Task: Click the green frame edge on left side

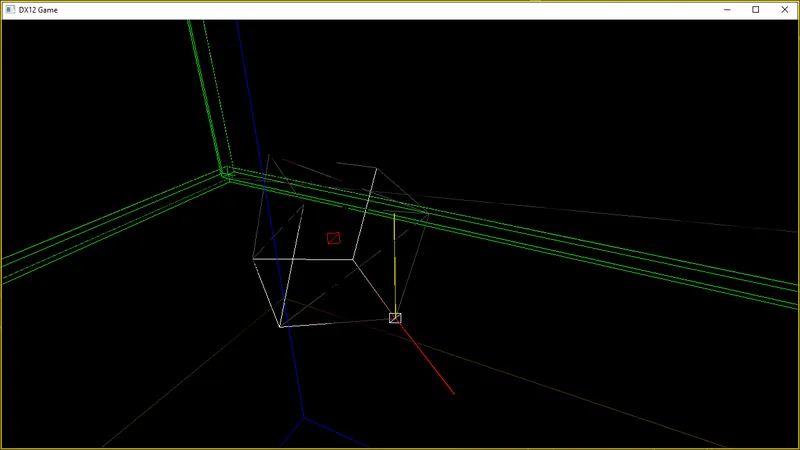Action: click(x=112, y=228)
